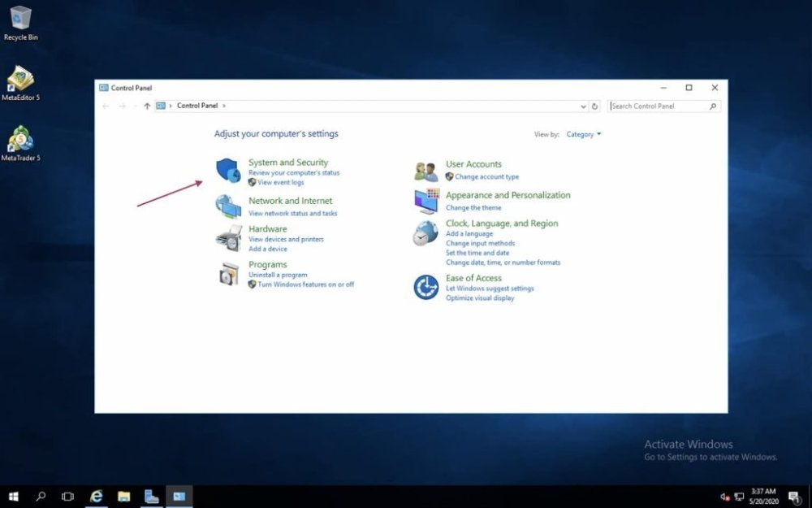The width and height of the screenshot is (812, 508).
Task: Open taskbar search magnifier
Action: point(41,497)
